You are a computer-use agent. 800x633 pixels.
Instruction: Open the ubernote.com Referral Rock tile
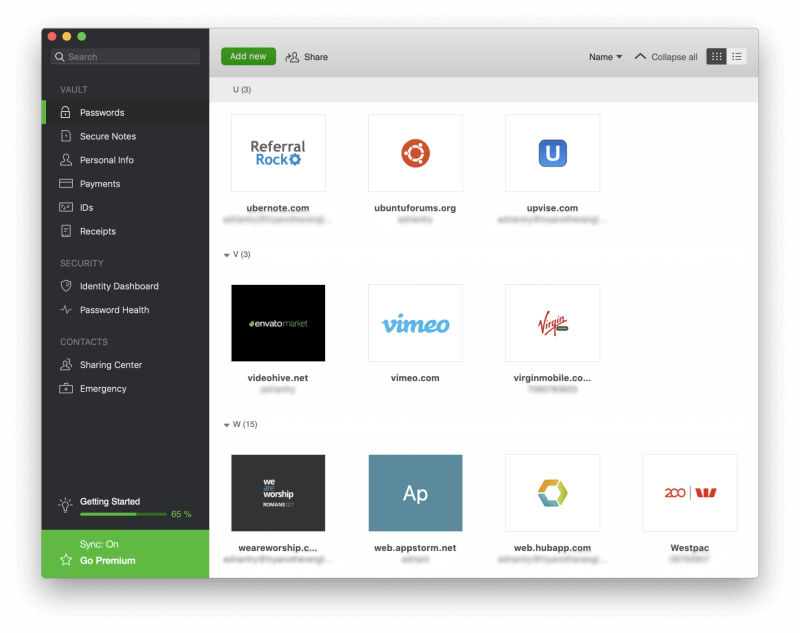tap(278, 153)
